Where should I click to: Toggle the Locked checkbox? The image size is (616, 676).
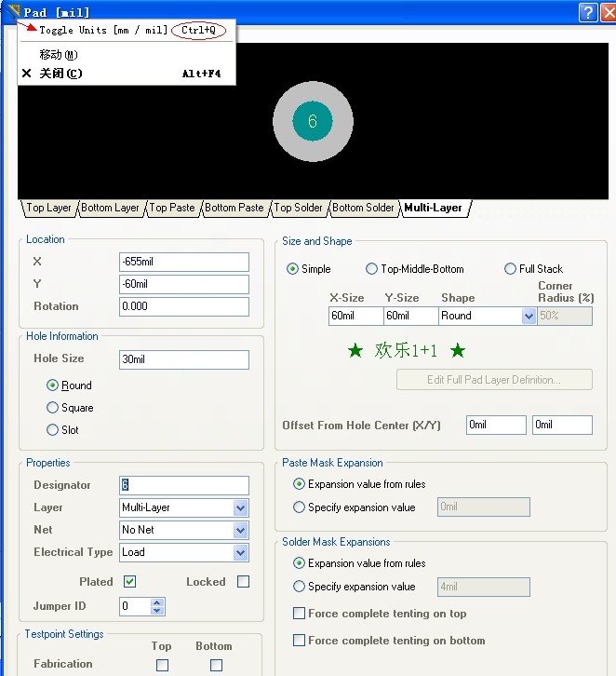coord(244,582)
